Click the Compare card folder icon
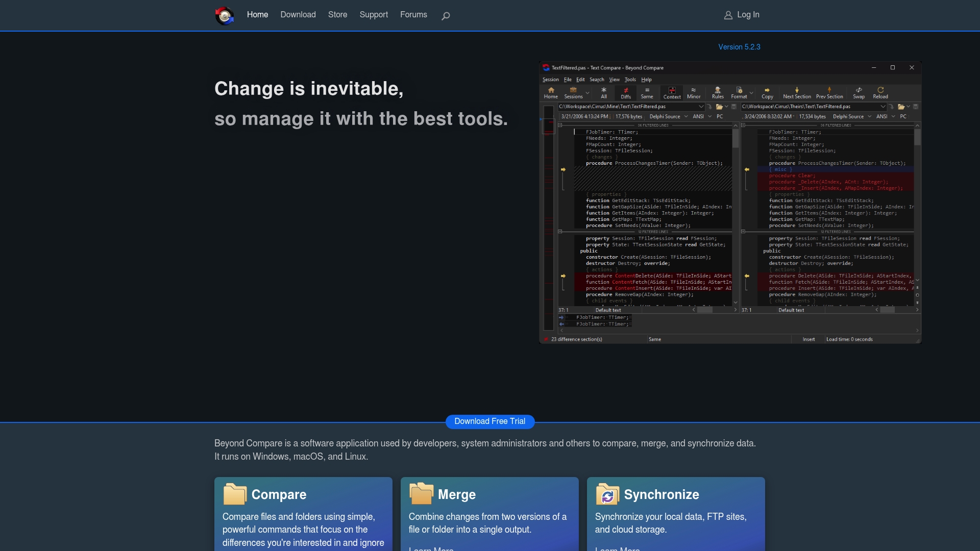Image resolution: width=980 pixels, height=551 pixels. [235, 494]
